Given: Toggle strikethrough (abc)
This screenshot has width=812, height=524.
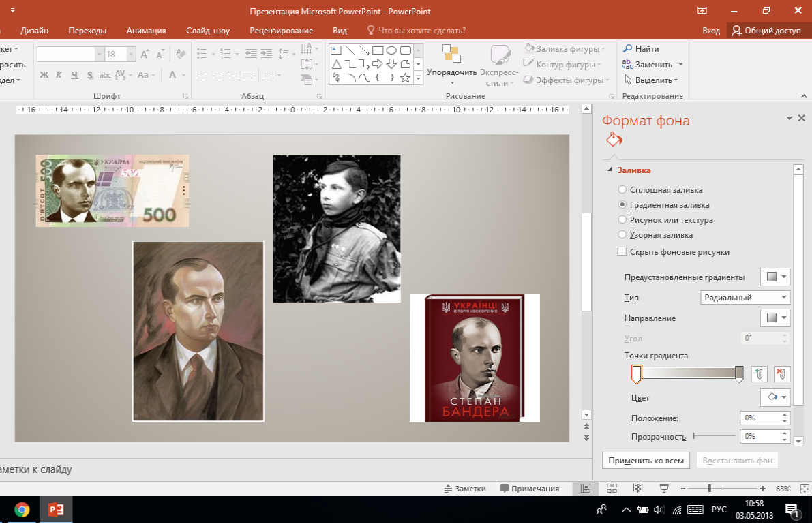Looking at the screenshot, I should pyautogui.click(x=105, y=75).
